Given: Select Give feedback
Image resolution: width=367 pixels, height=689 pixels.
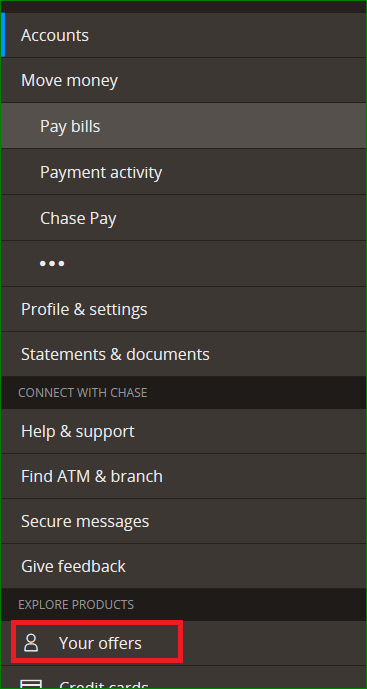Looking at the screenshot, I should point(184,566).
